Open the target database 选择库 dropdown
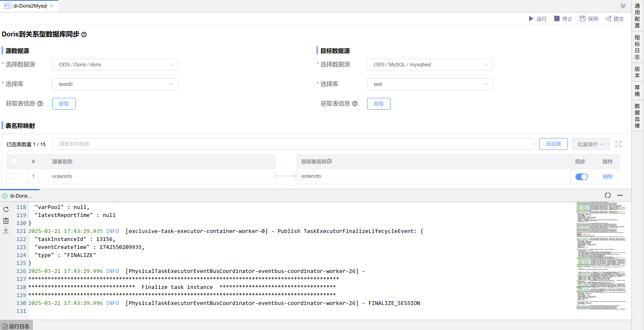 point(430,84)
